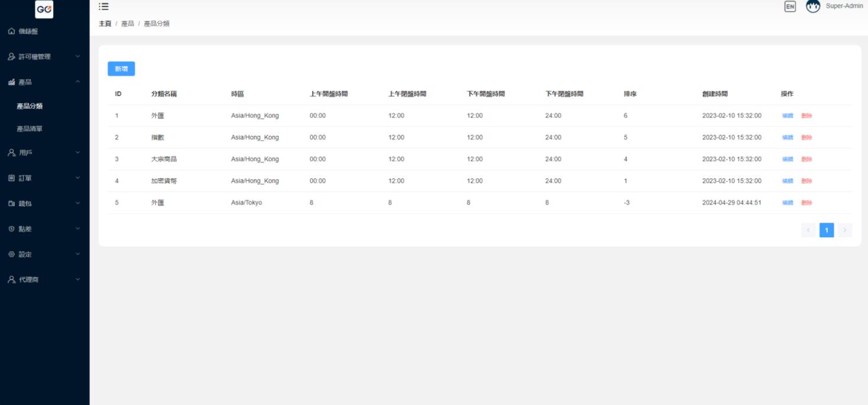Go to 主頁 via breadcrumb
The width and height of the screenshot is (868, 405).
[105, 24]
